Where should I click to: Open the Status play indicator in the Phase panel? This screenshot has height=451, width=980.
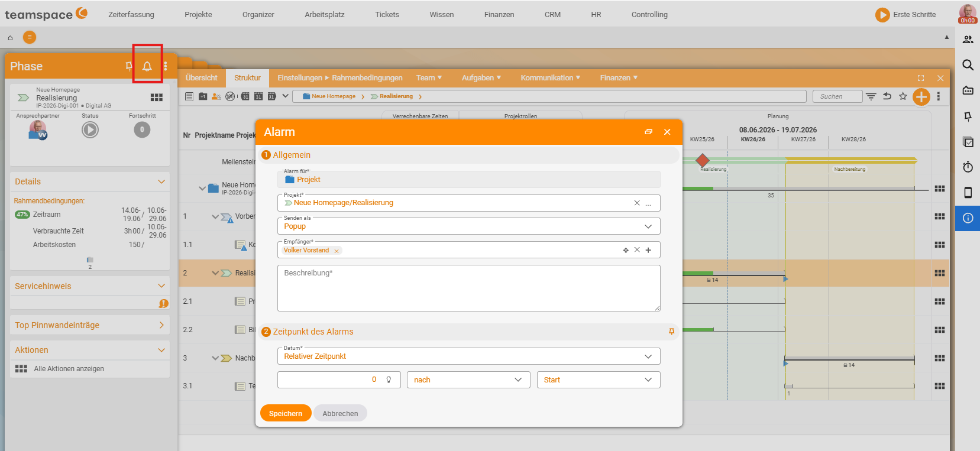click(x=90, y=129)
